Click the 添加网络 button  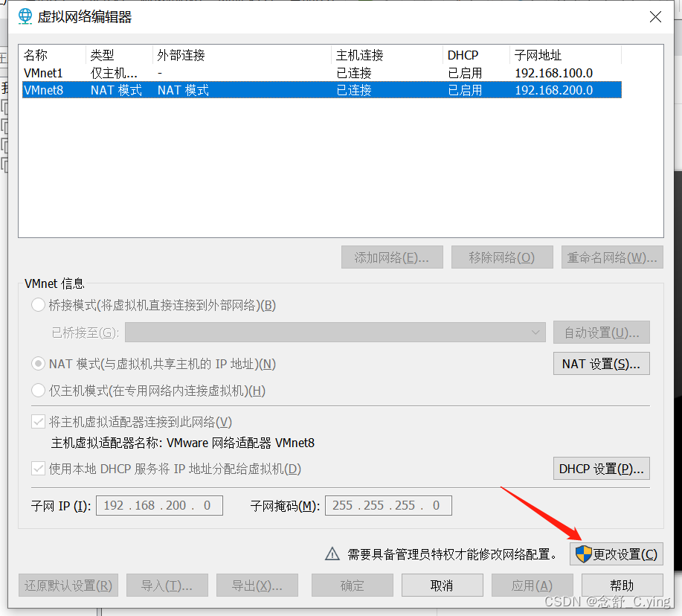(x=392, y=257)
